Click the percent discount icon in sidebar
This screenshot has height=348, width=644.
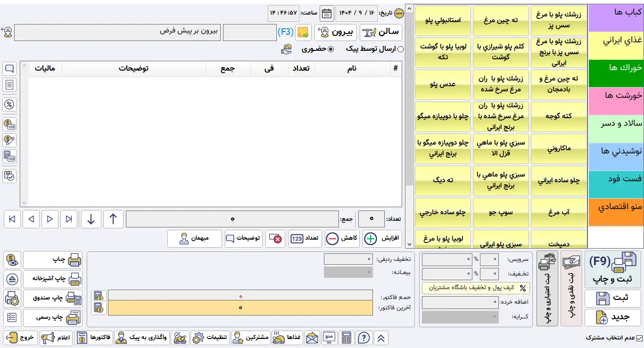click(x=9, y=105)
